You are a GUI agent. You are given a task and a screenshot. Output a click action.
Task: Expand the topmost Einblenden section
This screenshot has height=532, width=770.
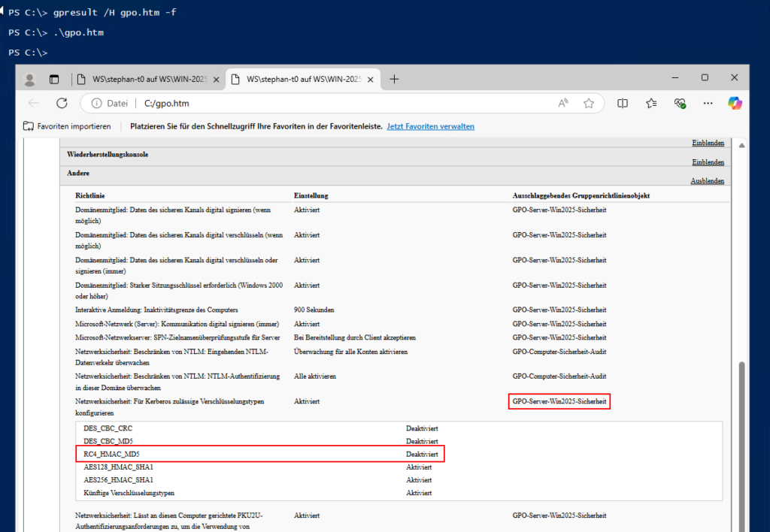click(707, 142)
